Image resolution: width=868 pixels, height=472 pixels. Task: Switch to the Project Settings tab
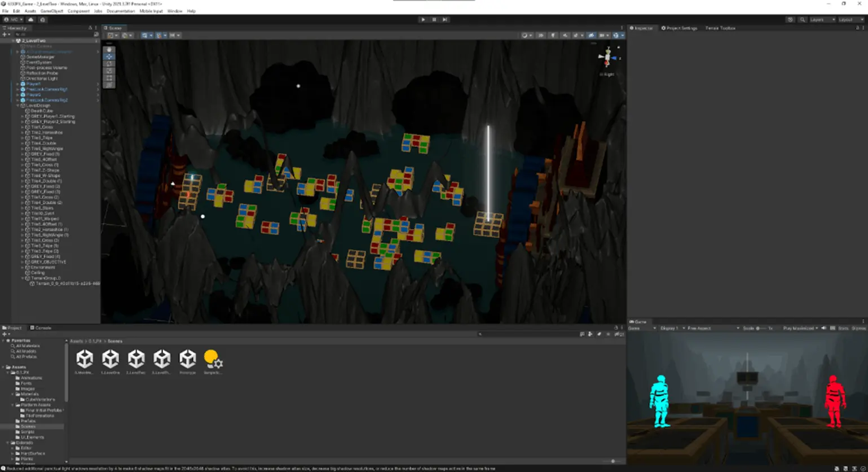pyautogui.click(x=680, y=28)
